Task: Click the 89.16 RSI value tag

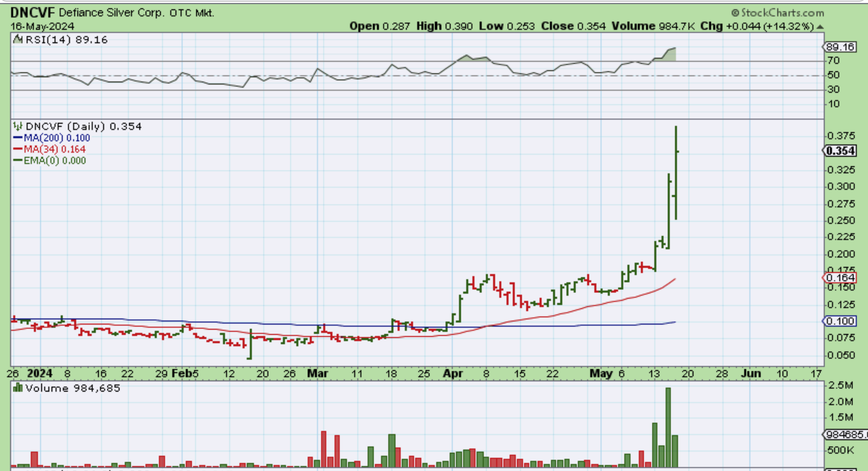Action: [x=840, y=47]
